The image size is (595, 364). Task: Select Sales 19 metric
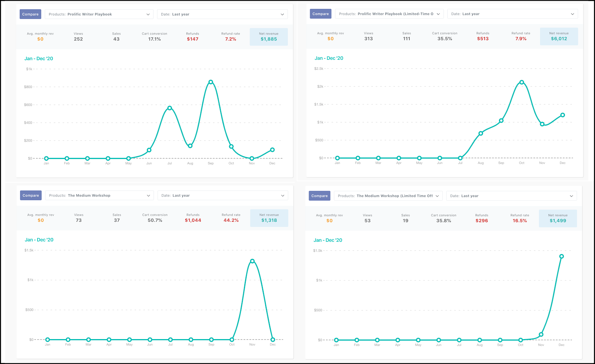pos(405,218)
